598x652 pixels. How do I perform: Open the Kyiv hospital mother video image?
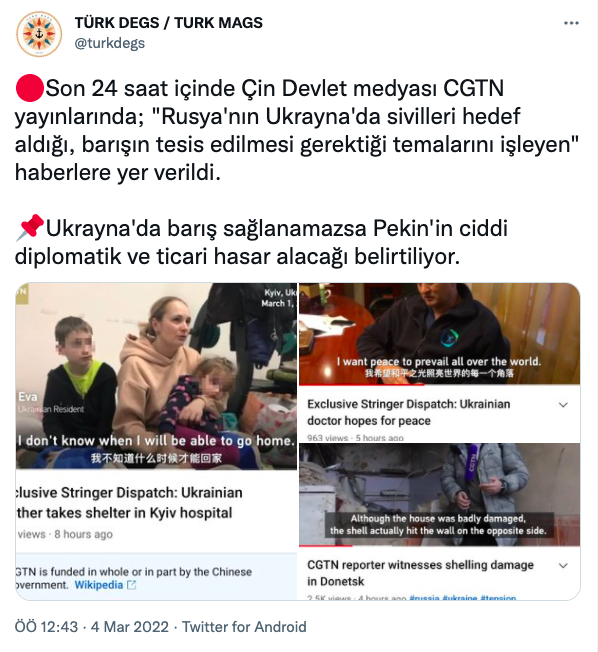pos(156,376)
